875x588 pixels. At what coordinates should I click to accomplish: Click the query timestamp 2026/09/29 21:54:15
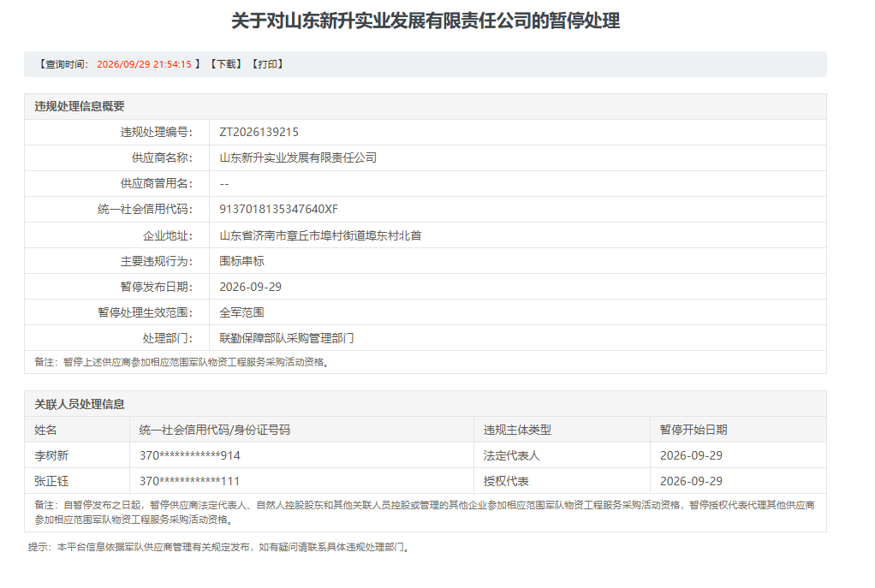144,64
